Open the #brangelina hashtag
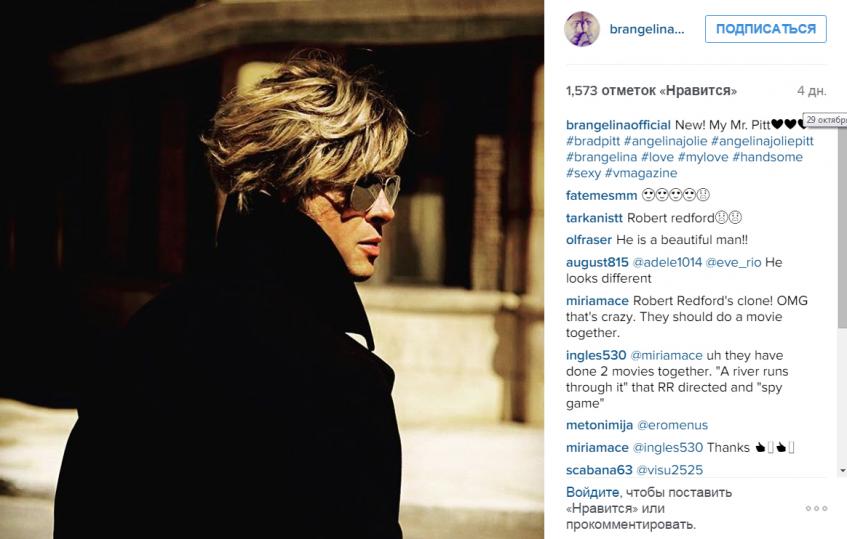The image size is (847, 539). 601,157
